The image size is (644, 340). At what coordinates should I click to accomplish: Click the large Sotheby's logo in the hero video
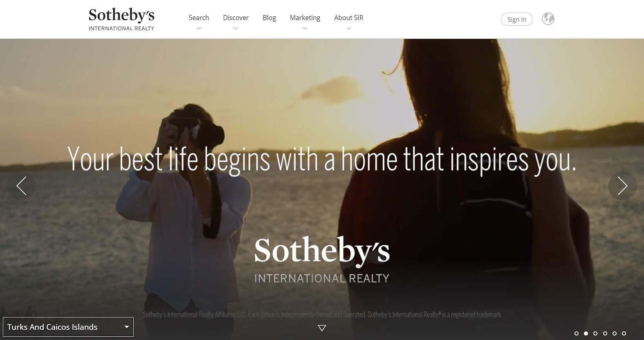coord(322,260)
